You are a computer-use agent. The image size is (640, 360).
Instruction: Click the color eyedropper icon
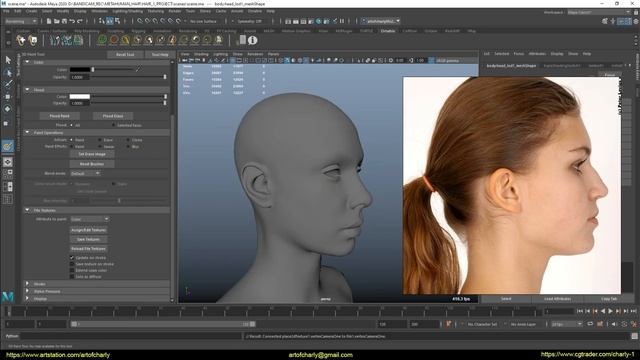click(x=138, y=69)
